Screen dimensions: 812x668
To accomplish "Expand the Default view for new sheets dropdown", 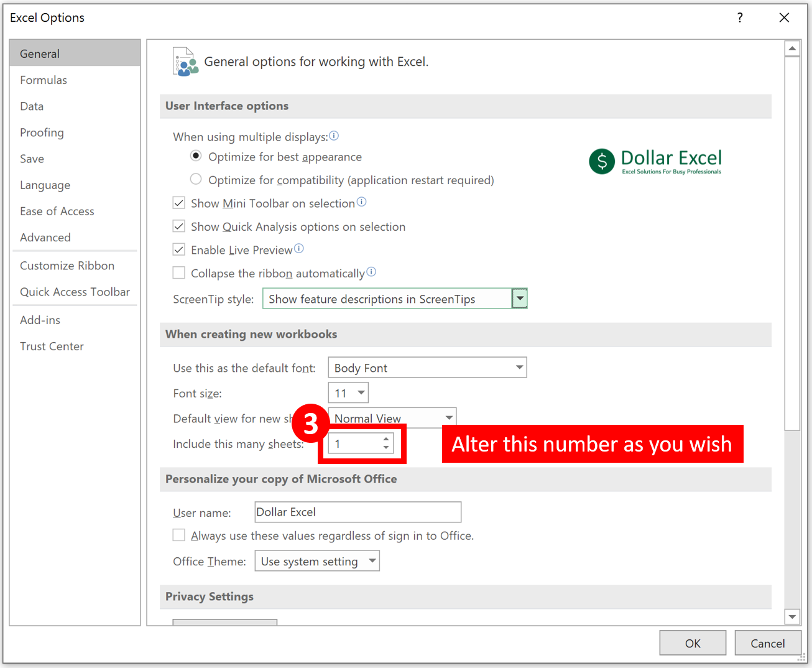I will click(448, 417).
